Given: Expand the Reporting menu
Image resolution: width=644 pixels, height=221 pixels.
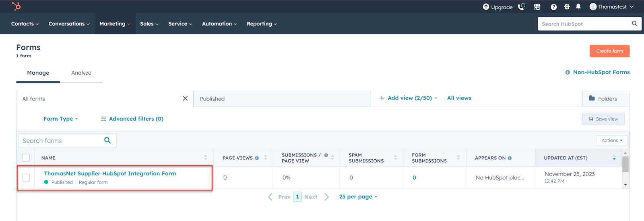Looking at the screenshot, I should click(262, 24).
